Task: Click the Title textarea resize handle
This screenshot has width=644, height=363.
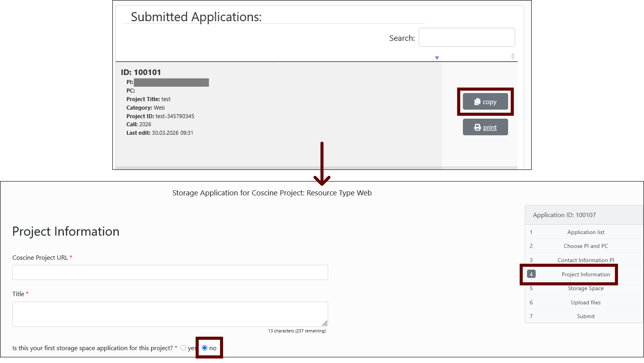Action: coord(324,323)
